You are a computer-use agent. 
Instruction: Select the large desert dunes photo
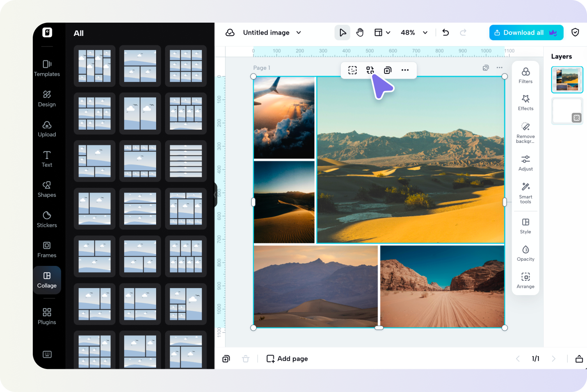click(x=411, y=160)
